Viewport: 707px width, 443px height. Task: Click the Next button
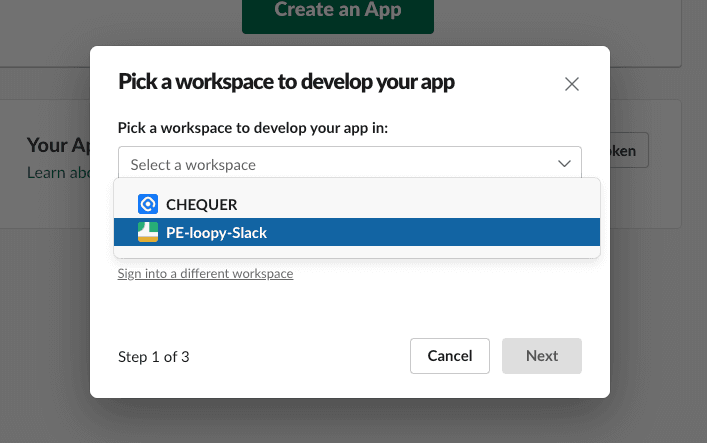pos(541,356)
